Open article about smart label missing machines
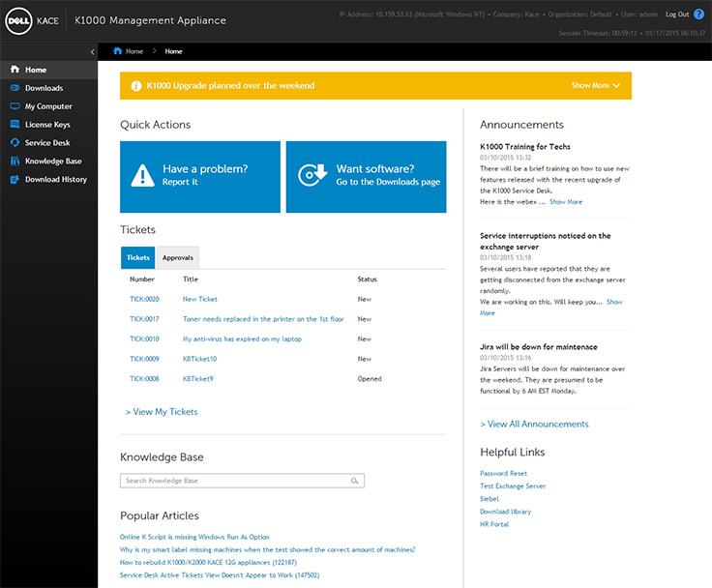Image resolution: width=712 pixels, height=588 pixels. click(x=267, y=550)
